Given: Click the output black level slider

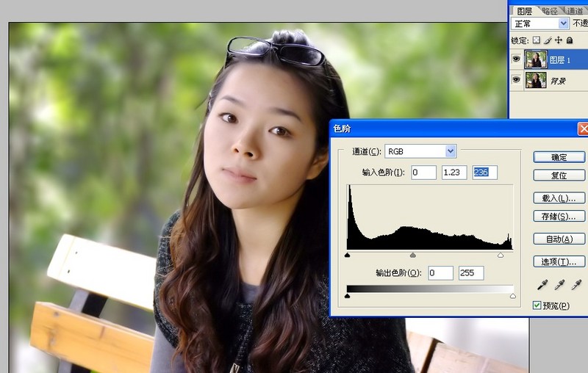Looking at the screenshot, I should pyautogui.click(x=347, y=296).
